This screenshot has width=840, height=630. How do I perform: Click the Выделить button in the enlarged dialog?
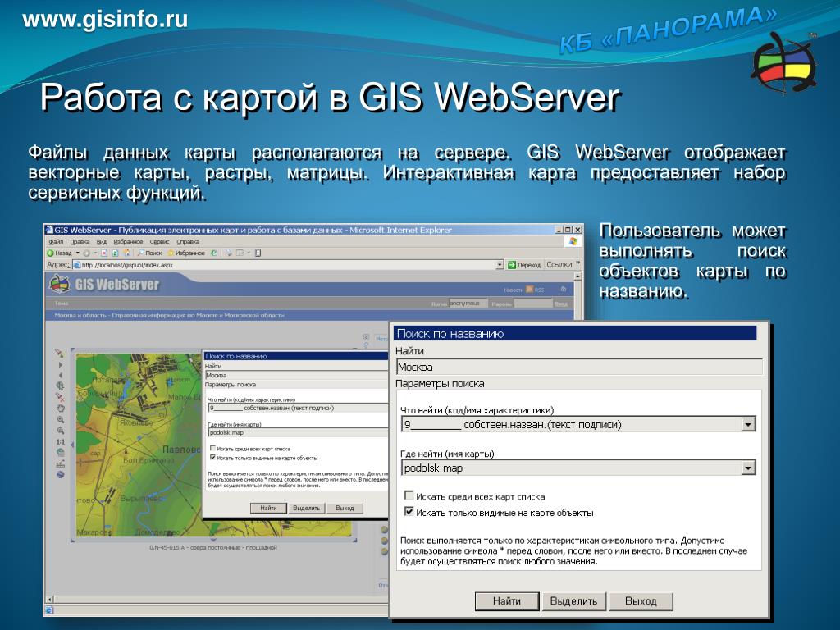(573, 601)
